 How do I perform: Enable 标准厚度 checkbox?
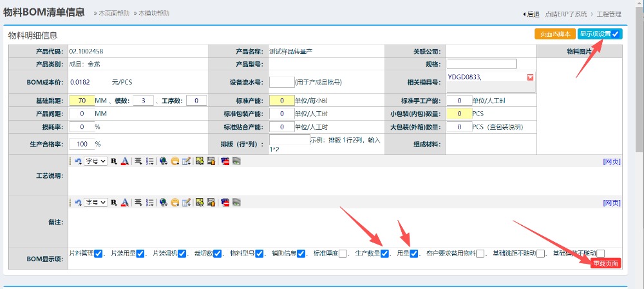tap(343, 254)
